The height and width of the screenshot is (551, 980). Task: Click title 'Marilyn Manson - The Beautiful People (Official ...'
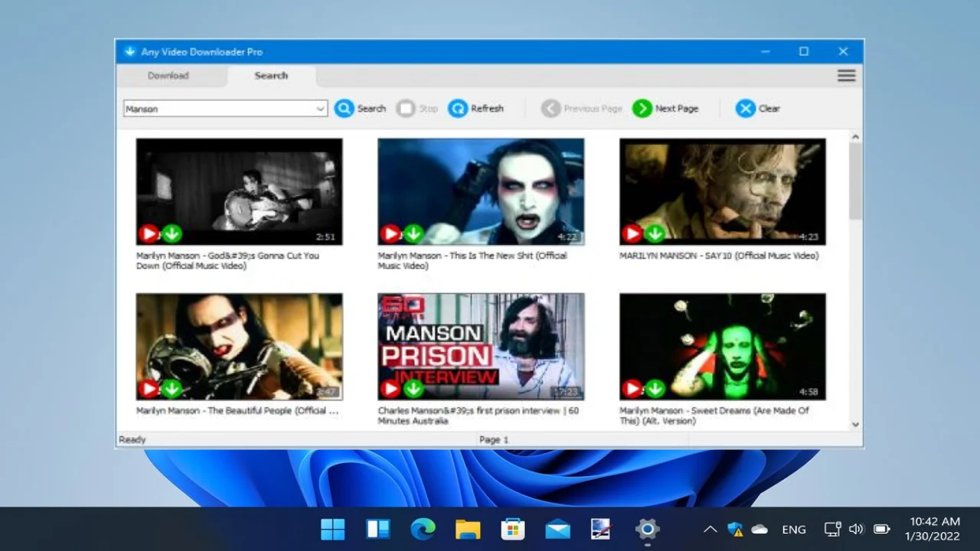click(x=237, y=411)
